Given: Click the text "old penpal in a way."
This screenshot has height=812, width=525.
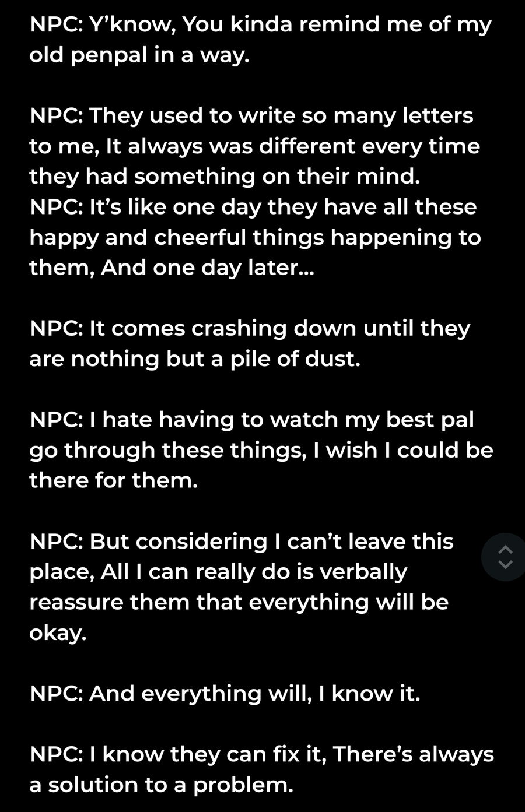Looking at the screenshot, I should click(x=139, y=55).
